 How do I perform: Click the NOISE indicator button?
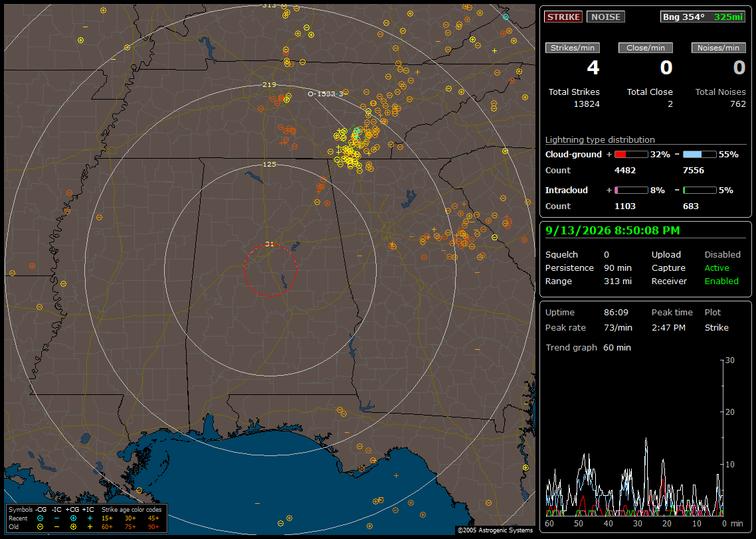606,17
